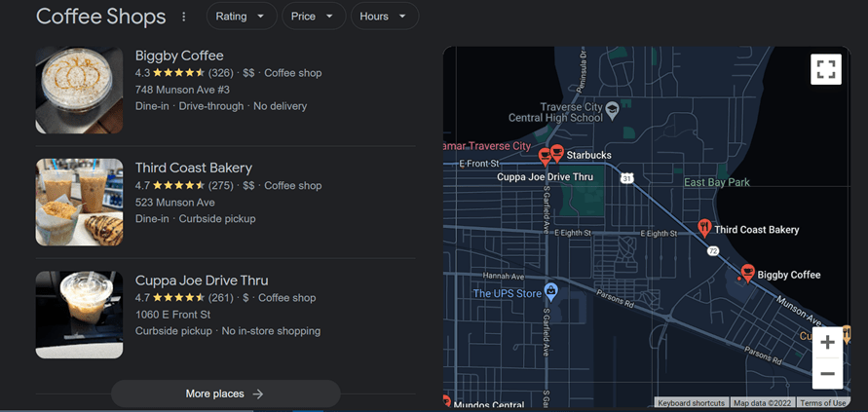Click the Third Coast Bakery map label
The image size is (868, 412).
tap(757, 230)
